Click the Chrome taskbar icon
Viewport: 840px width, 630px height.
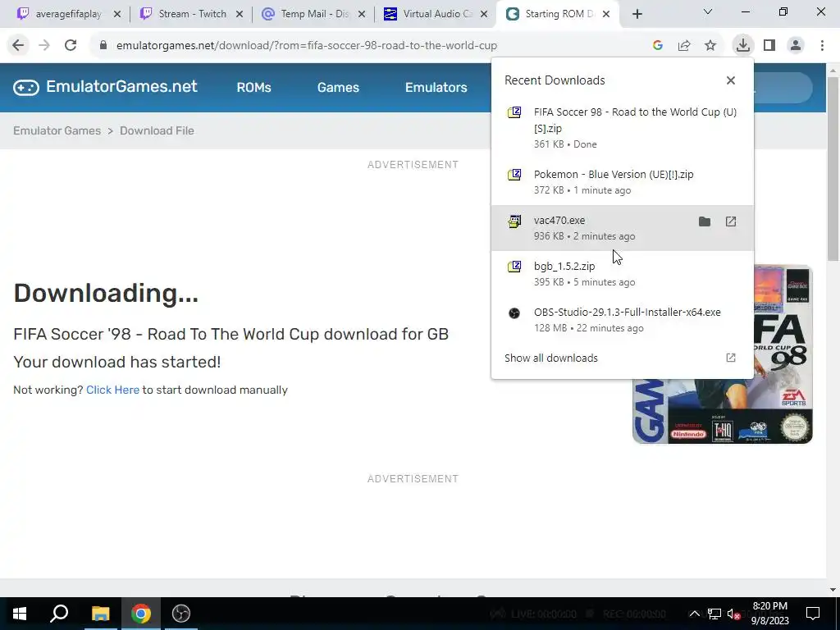pyautogui.click(x=140, y=614)
